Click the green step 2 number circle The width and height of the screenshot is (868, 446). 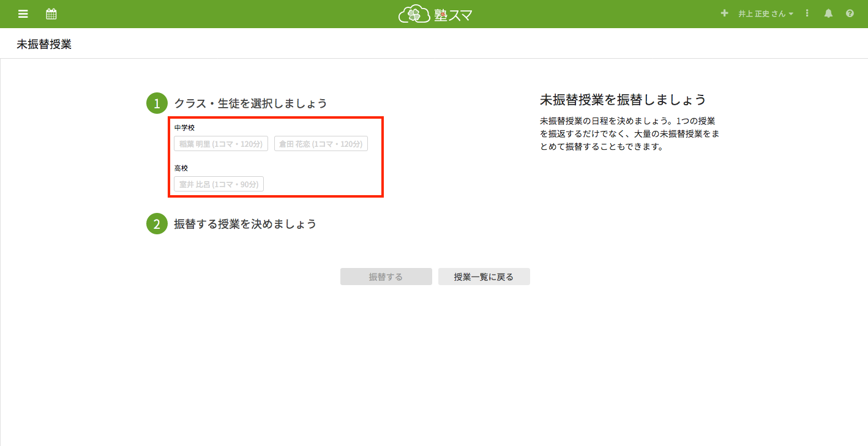pyautogui.click(x=157, y=224)
